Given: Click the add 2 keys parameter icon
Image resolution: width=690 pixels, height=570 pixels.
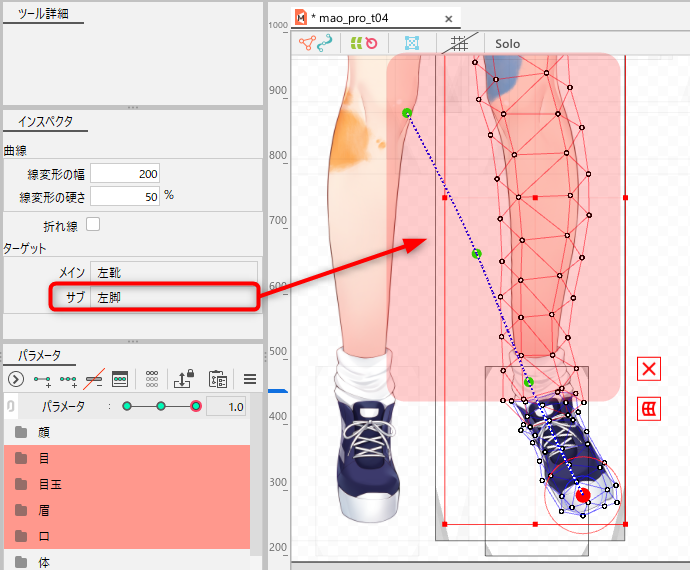Looking at the screenshot, I should click(x=42, y=379).
